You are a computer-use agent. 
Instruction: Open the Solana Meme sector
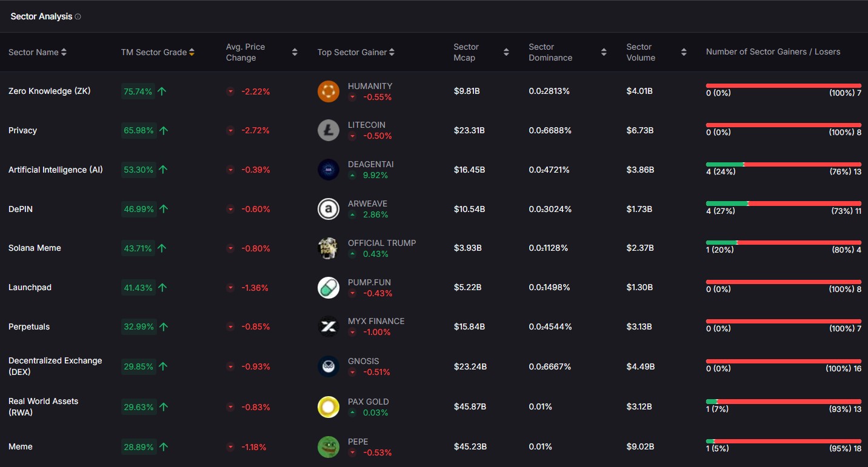click(35, 248)
